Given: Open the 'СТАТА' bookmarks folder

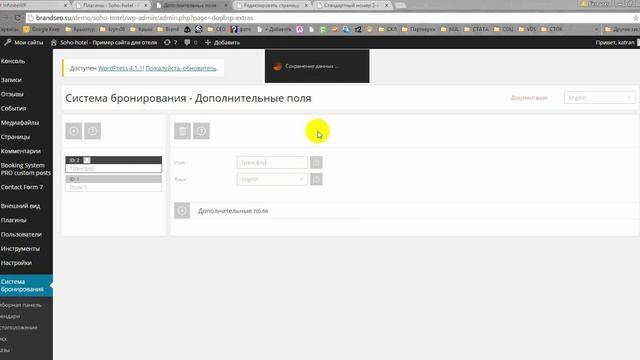Looking at the screenshot, I should tap(476, 29).
